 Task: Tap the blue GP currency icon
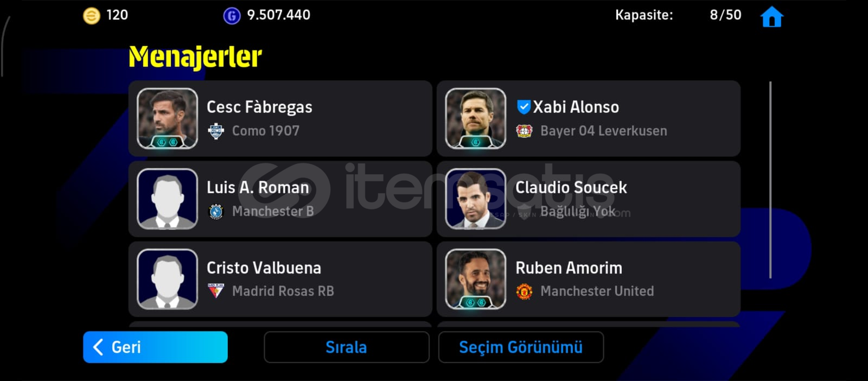click(232, 16)
